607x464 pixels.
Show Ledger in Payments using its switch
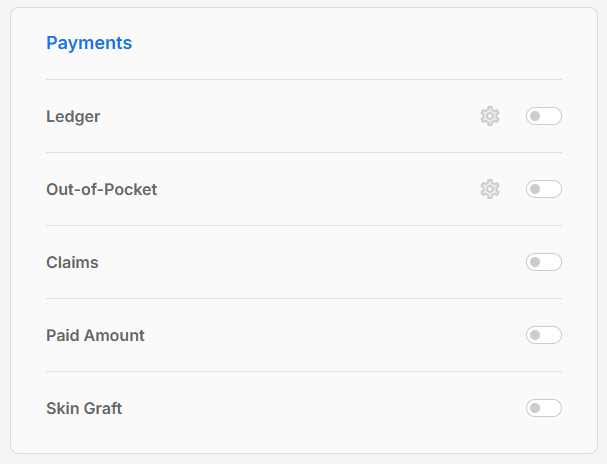543,116
